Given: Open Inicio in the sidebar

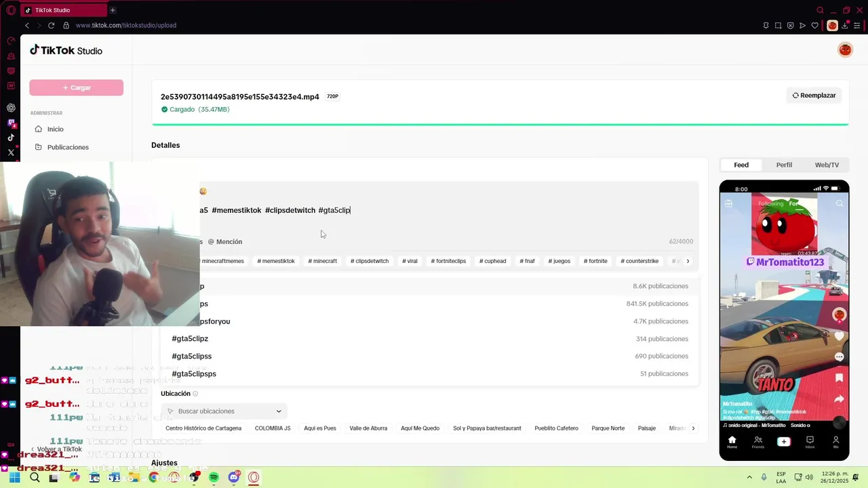Looking at the screenshot, I should pyautogui.click(x=56, y=129).
